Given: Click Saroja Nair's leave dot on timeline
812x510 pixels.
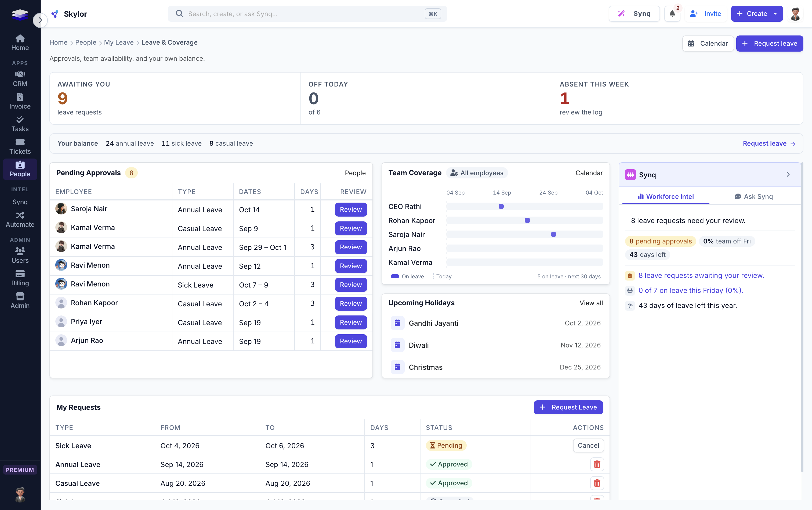Looking at the screenshot, I should point(553,234).
